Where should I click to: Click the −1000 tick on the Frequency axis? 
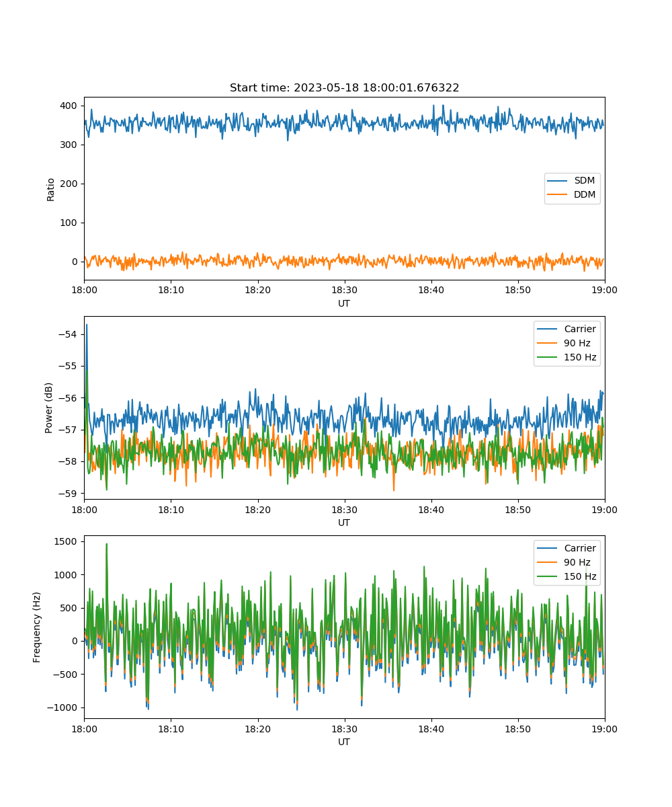[63, 707]
